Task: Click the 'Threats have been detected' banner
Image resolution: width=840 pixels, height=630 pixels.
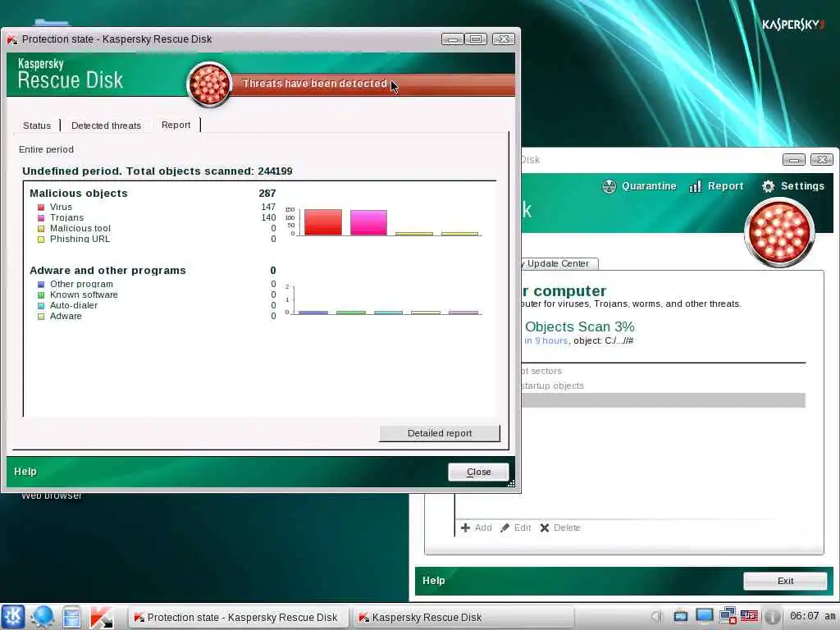Action: click(x=315, y=84)
